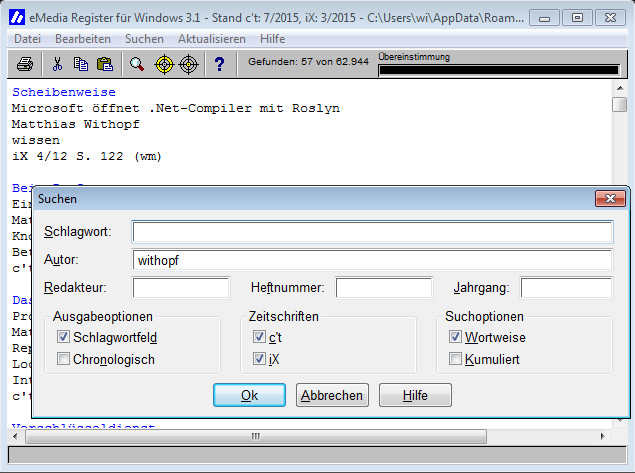This screenshot has height=473, width=635.
Task: Click the Abbrechen button
Action: (332, 395)
